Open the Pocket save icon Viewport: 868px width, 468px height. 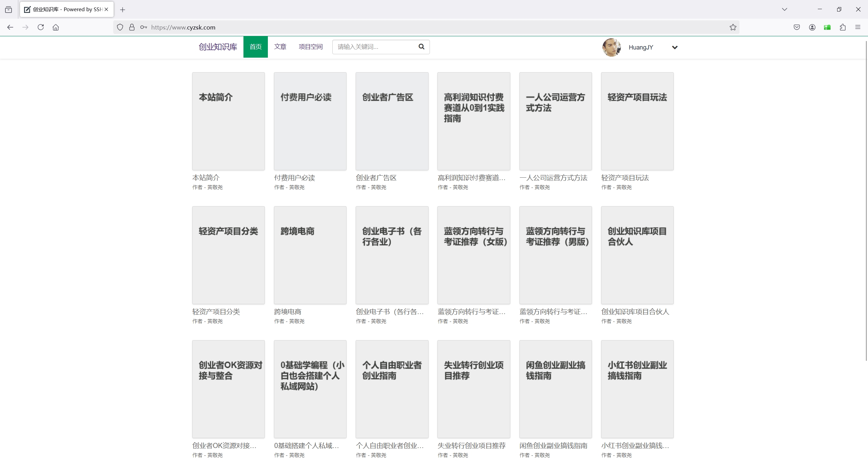[x=797, y=27]
